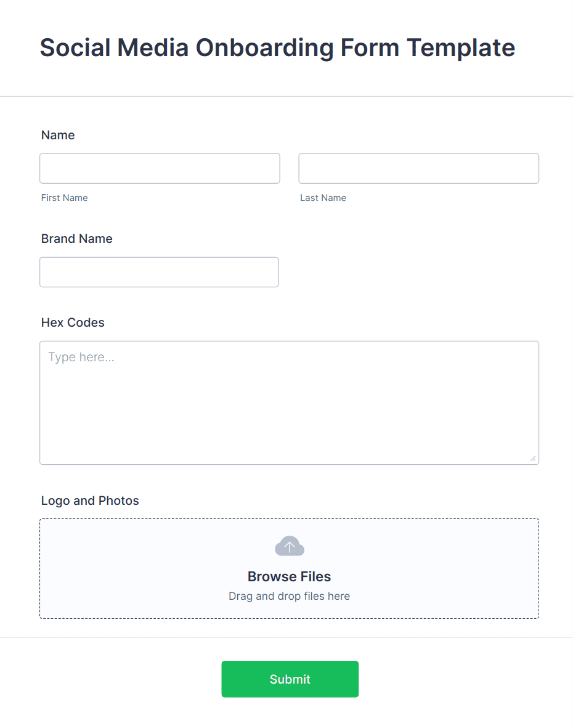Click the Hex Codes text area

(x=289, y=401)
